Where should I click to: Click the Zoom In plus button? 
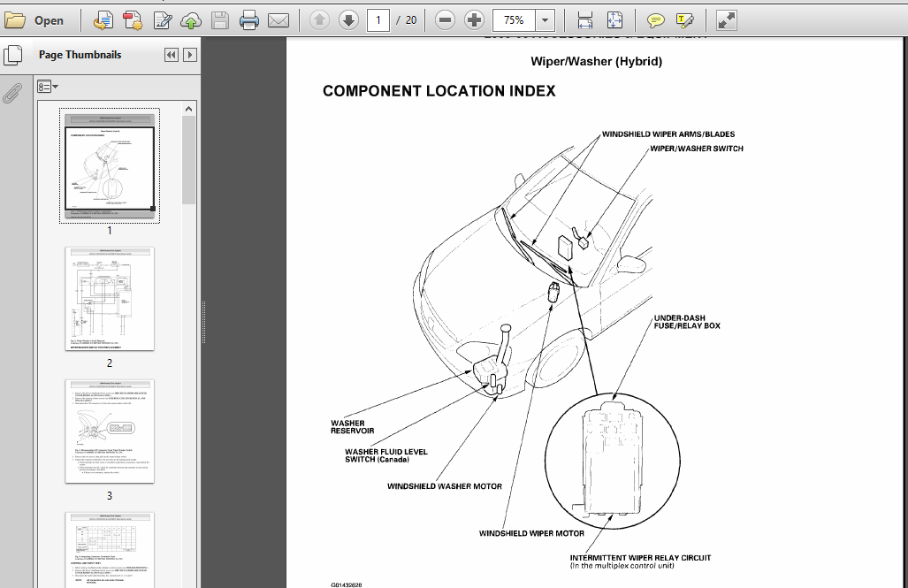point(474,21)
